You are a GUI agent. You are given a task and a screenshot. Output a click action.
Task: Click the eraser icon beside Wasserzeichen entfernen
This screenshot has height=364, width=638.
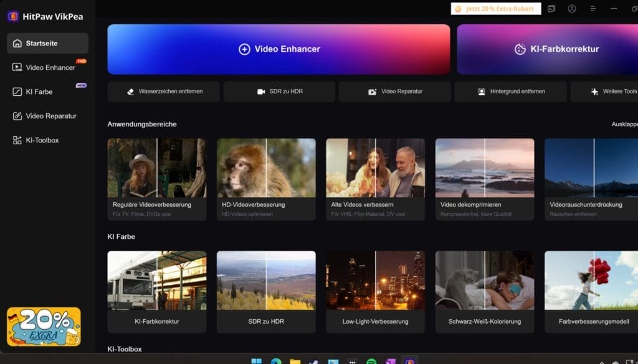[130, 91]
